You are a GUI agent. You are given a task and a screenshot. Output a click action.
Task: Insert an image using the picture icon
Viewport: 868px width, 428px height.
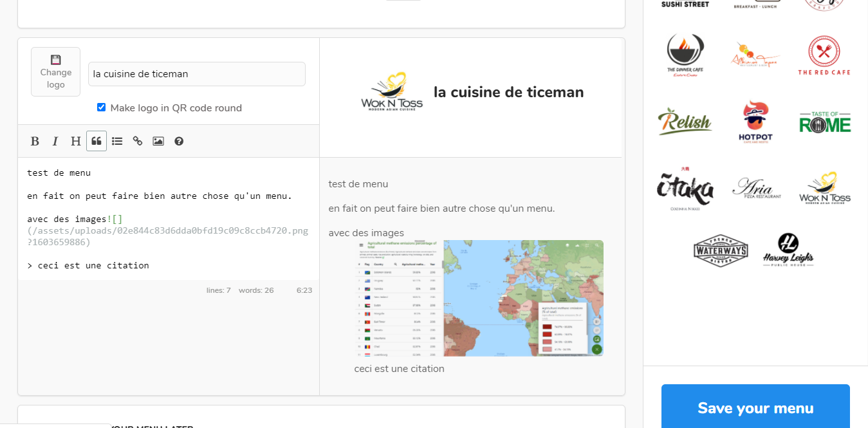(x=158, y=141)
